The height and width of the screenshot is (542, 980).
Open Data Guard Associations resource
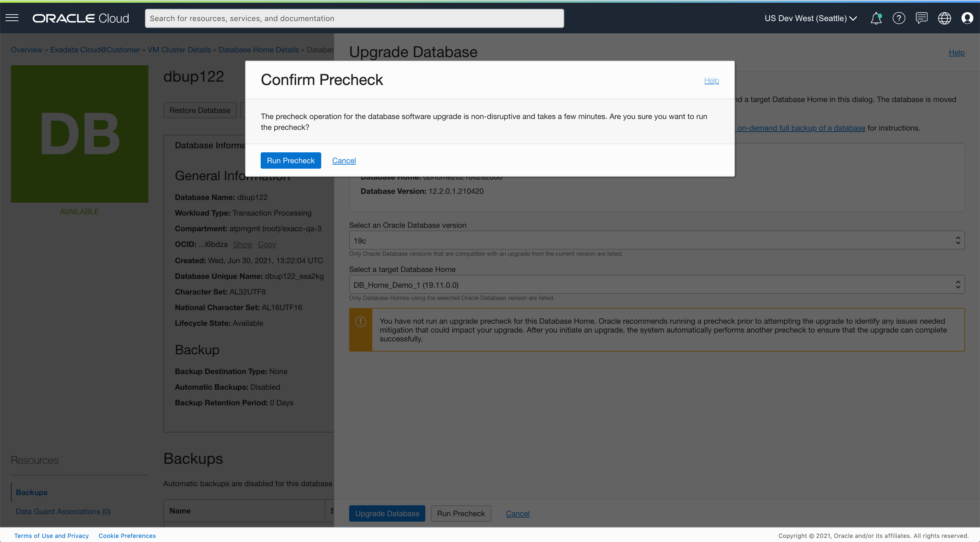(x=63, y=512)
